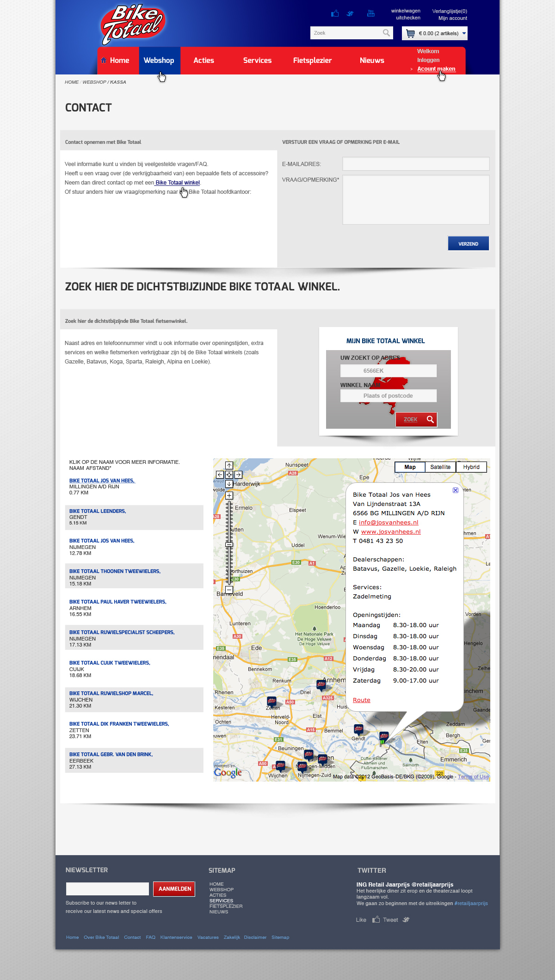Pan the map up with the arrow
555x980 pixels.
tap(229, 466)
